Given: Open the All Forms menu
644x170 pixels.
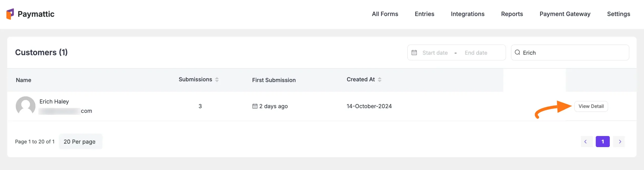Looking at the screenshot, I should click(x=385, y=14).
